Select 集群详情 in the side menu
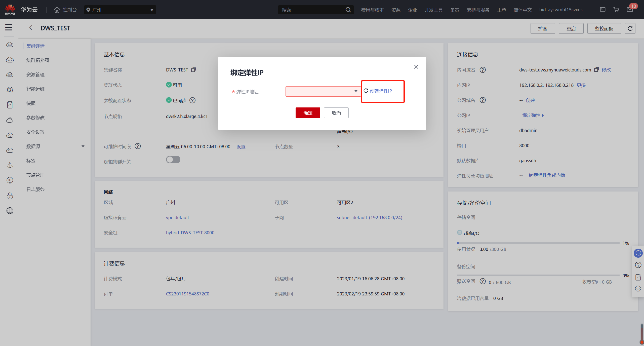644x346 pixels. [x=35, y=46]
